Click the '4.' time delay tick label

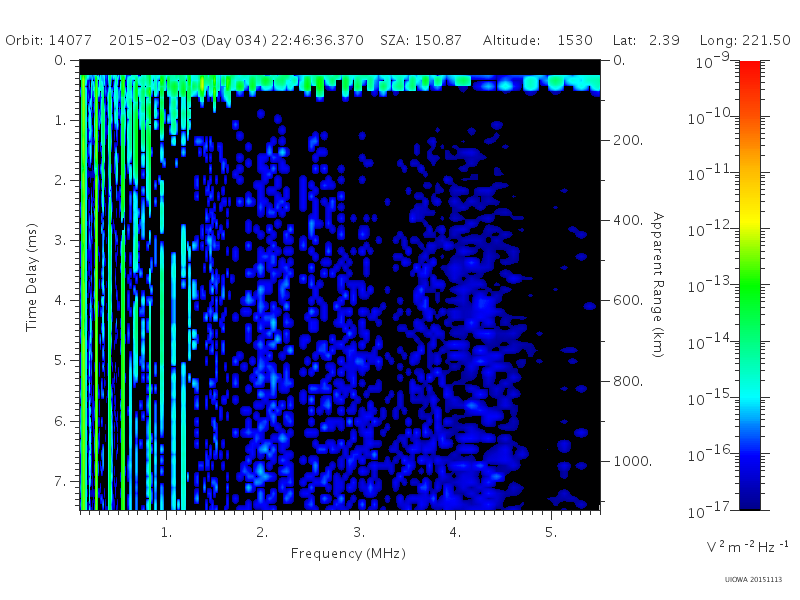tap(60, 301)
